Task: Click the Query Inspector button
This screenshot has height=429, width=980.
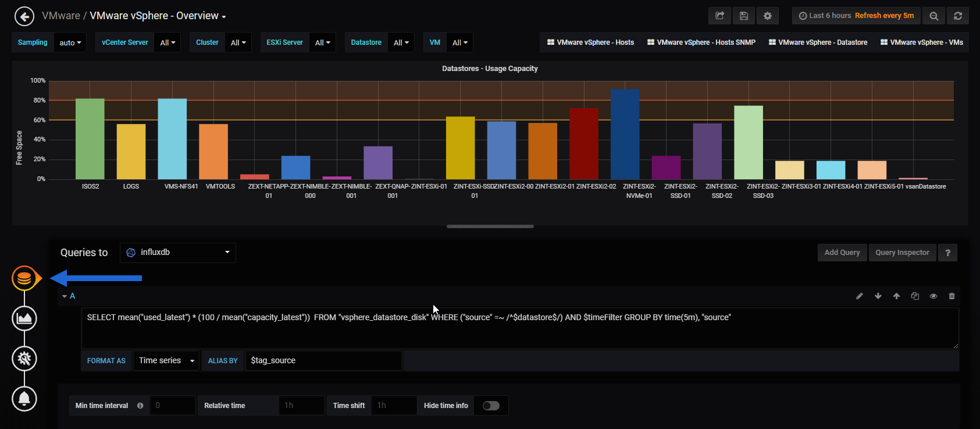Action: point(902,253)
